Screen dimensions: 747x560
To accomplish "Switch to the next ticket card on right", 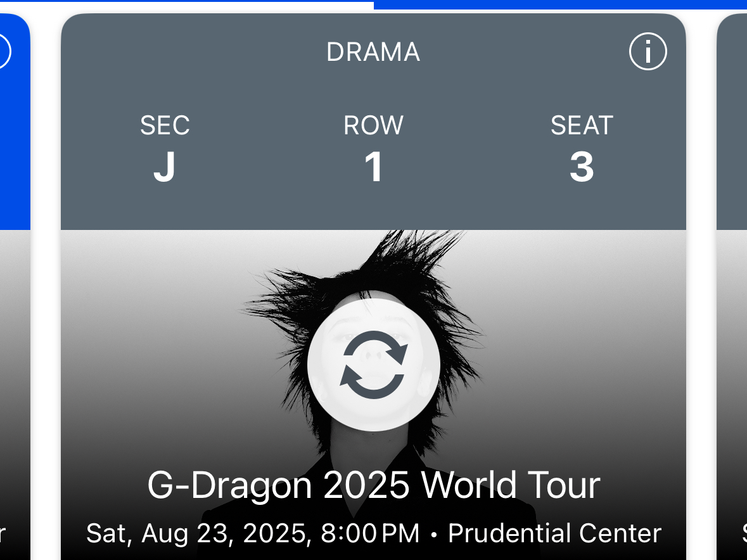I will 733,127.
